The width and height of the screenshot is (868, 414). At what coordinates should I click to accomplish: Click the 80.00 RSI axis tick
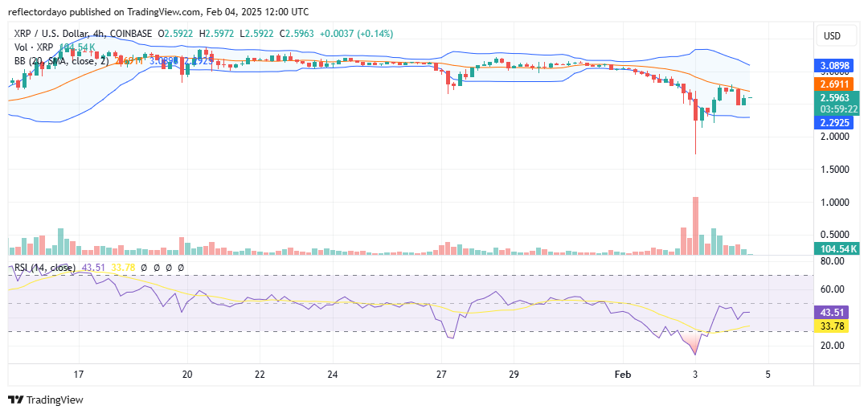click(833, 260)
